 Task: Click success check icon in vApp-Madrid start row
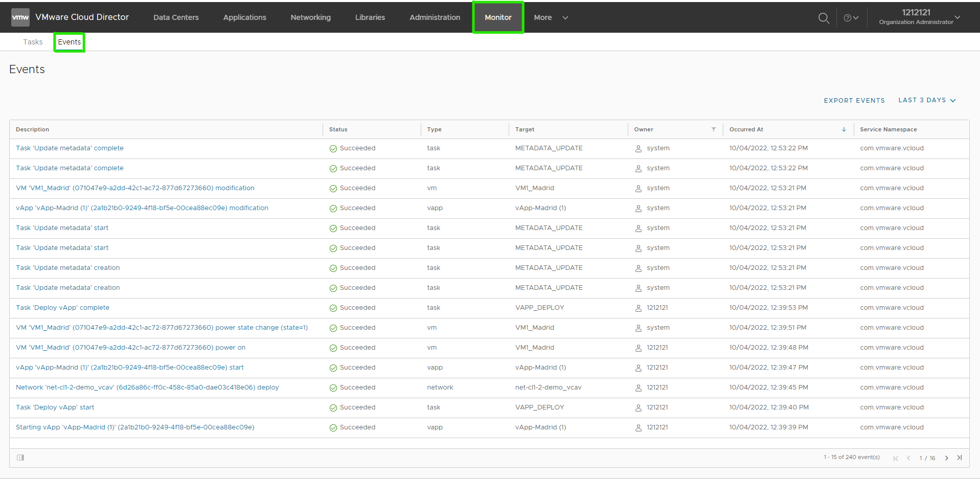(333, 368)
